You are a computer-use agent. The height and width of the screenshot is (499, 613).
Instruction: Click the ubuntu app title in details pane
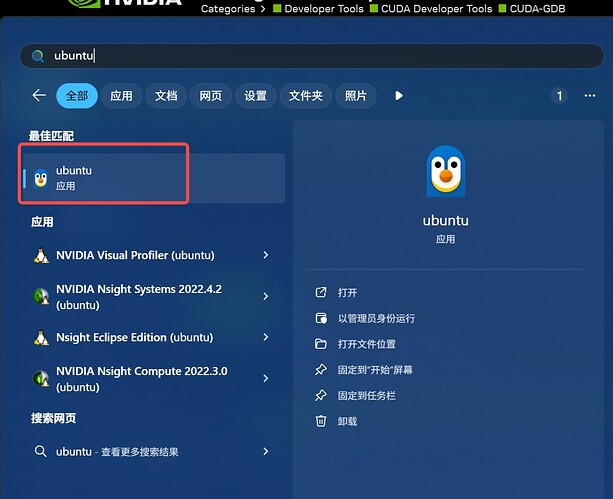446,221
